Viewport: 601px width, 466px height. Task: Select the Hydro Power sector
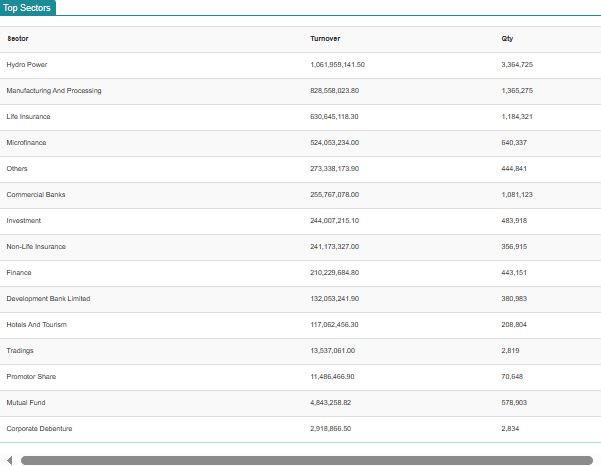[x=27, y=65]
